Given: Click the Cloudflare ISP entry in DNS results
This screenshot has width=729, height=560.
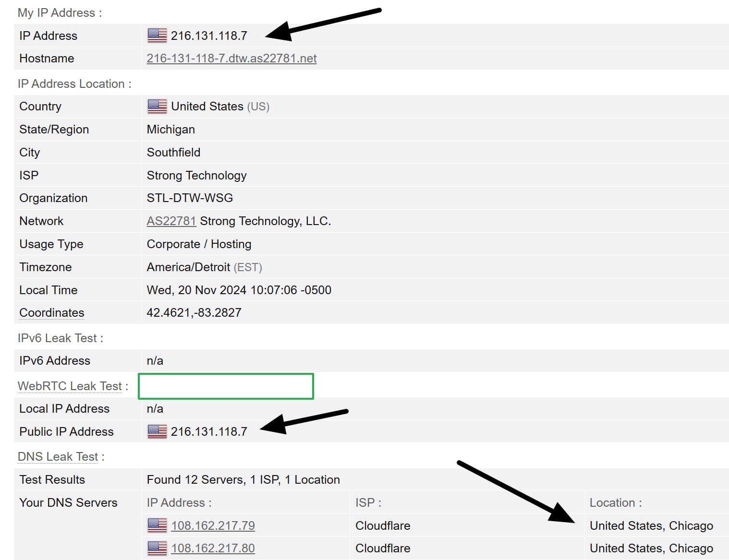Looking at the screenshot, I should [382, 525].
